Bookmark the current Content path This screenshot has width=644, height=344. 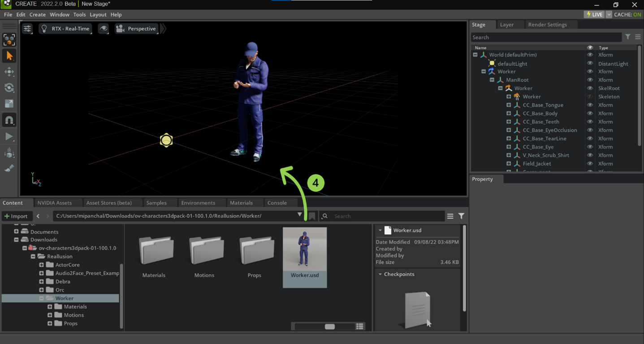(312, 216)
